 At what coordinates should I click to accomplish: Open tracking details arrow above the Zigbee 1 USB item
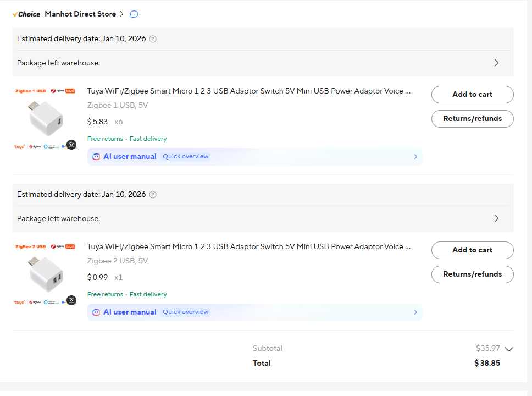pyautogui.click(x=496, y=63)
